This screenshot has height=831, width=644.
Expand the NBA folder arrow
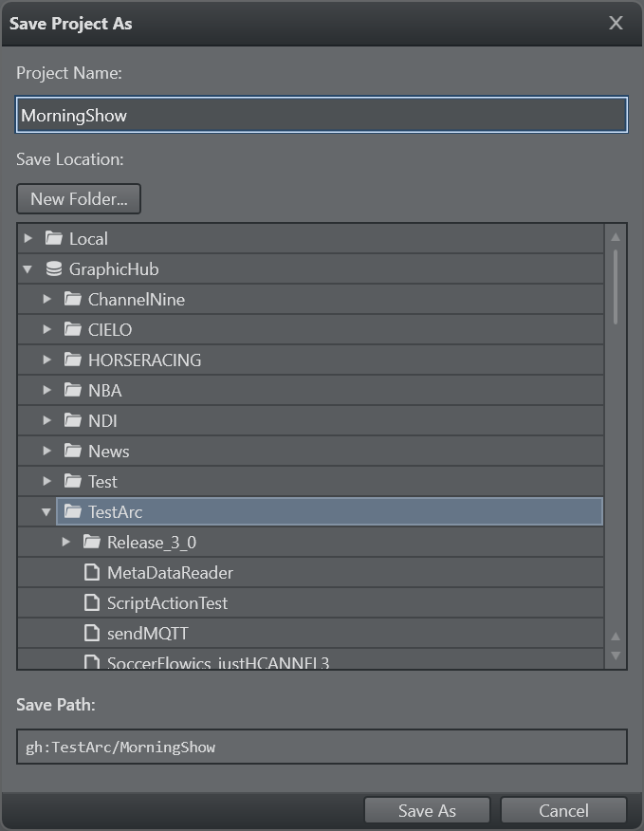click(x=46, y=391)
